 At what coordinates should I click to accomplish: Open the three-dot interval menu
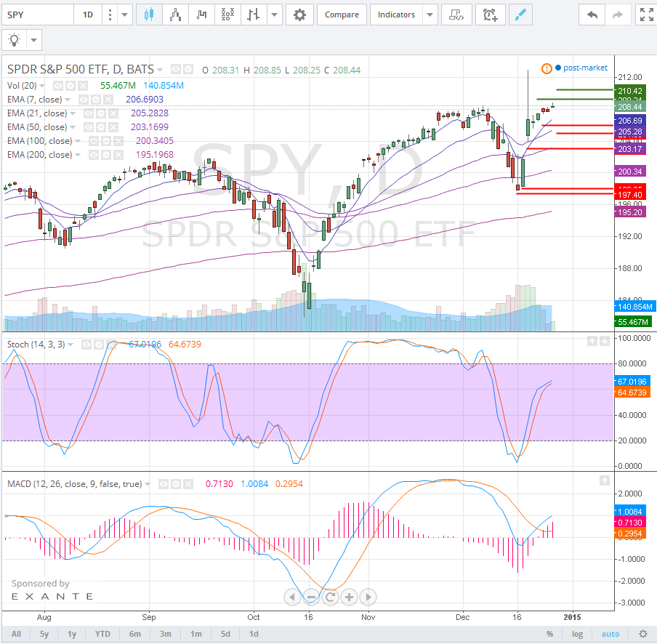(x=110, y=15)
